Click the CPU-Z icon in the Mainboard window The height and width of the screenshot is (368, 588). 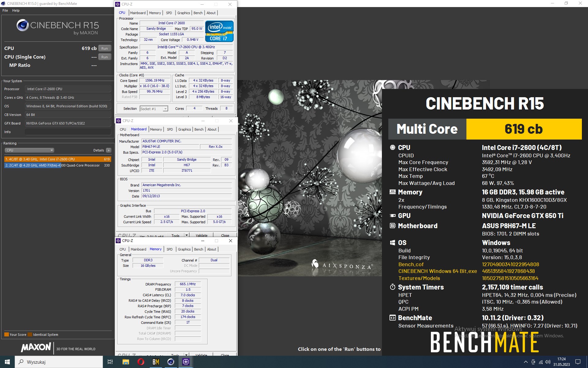click(x=119, y=121)
